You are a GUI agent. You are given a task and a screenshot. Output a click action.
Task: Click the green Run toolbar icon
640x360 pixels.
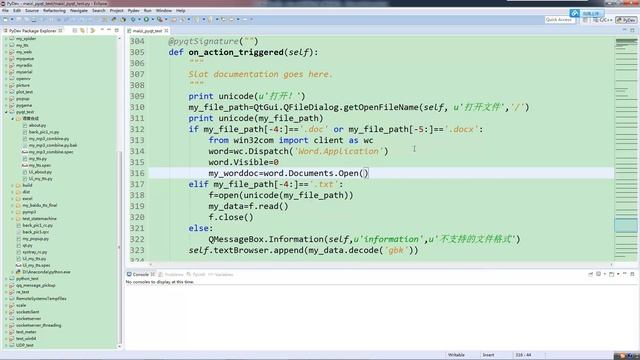click(146, 20)
